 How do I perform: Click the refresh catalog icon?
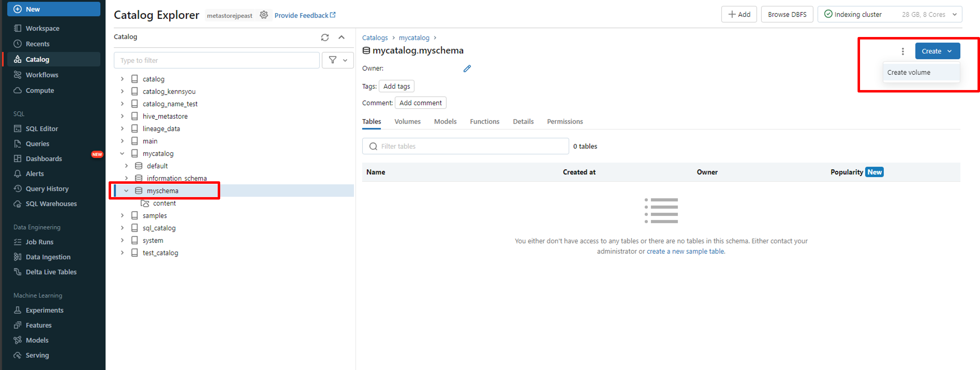pos(325,37)
